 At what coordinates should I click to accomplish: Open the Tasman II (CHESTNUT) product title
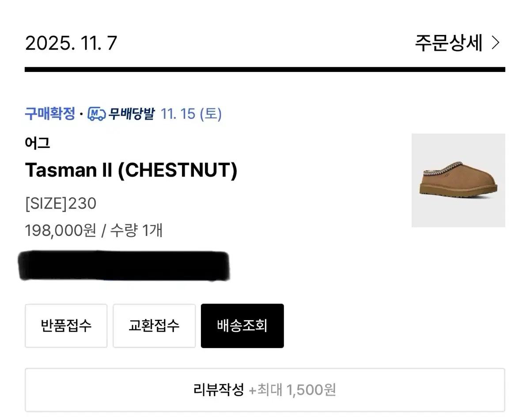(x=132, y=170)
